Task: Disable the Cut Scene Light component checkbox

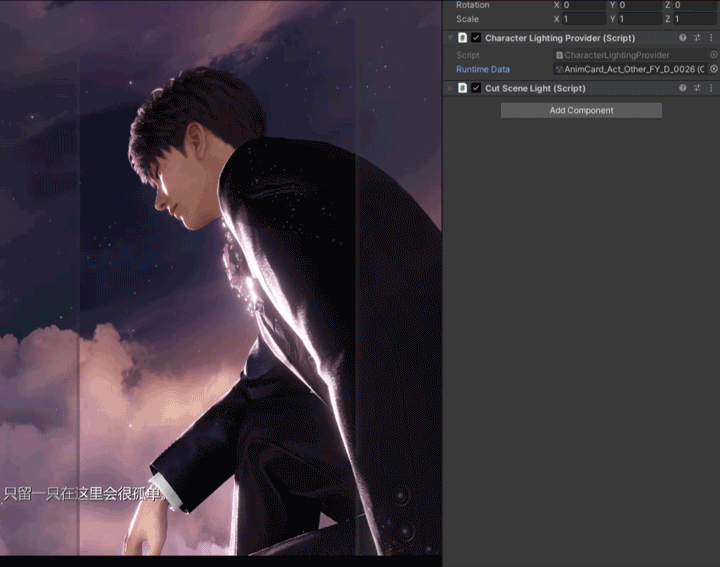Action: click(476, 88)
